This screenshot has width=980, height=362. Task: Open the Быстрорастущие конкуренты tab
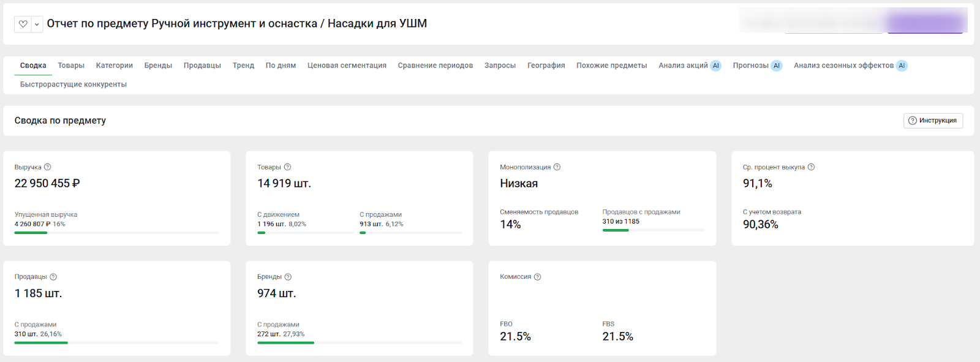click(x=73, y=85)
